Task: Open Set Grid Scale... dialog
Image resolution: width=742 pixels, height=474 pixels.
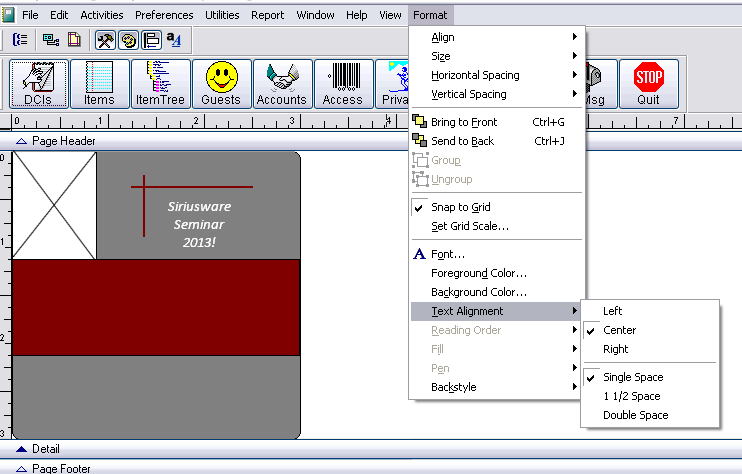Action: (x=495, y=226)
